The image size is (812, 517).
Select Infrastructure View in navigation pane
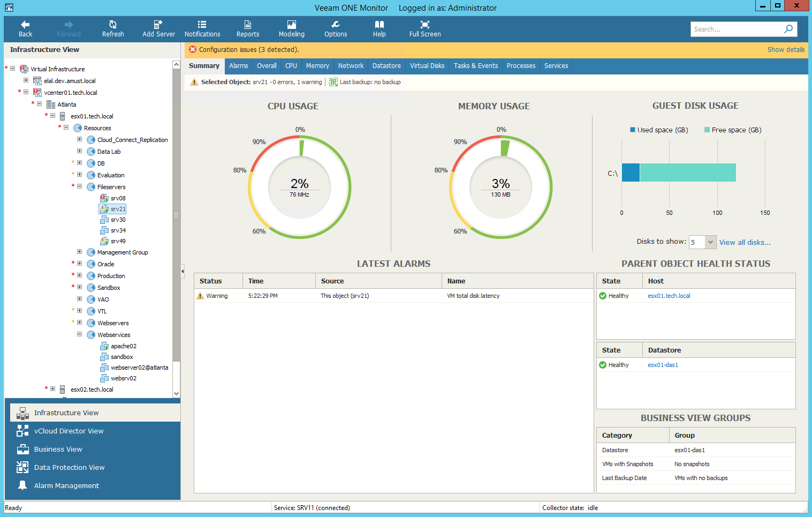(x=95, y=413)
